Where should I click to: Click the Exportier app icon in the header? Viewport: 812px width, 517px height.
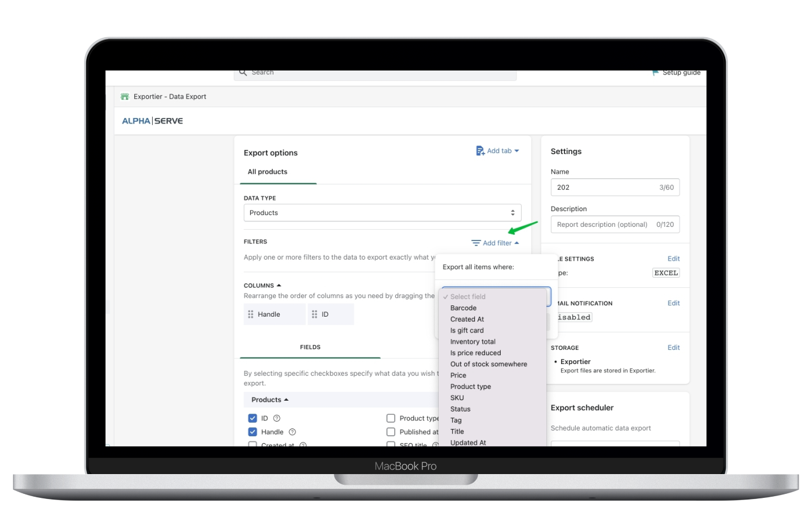(x=125, y=96)
